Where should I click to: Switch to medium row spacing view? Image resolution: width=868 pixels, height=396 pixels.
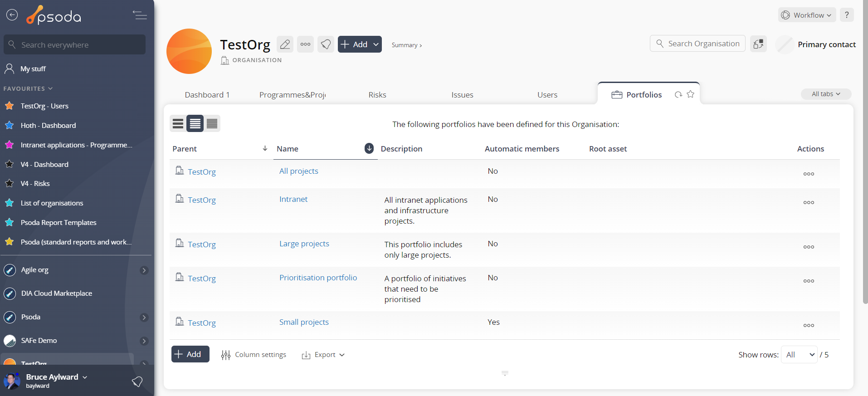click(x=195, y=123)
